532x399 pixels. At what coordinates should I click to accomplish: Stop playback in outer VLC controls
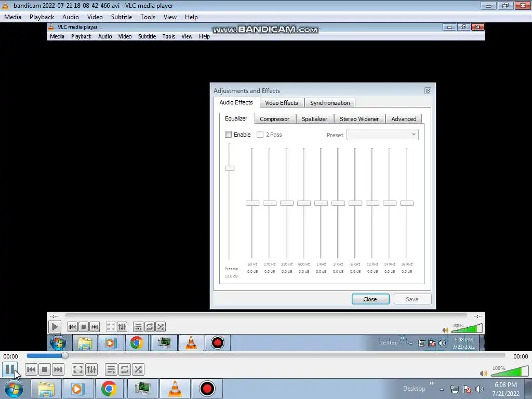click(x=45, y=369)
